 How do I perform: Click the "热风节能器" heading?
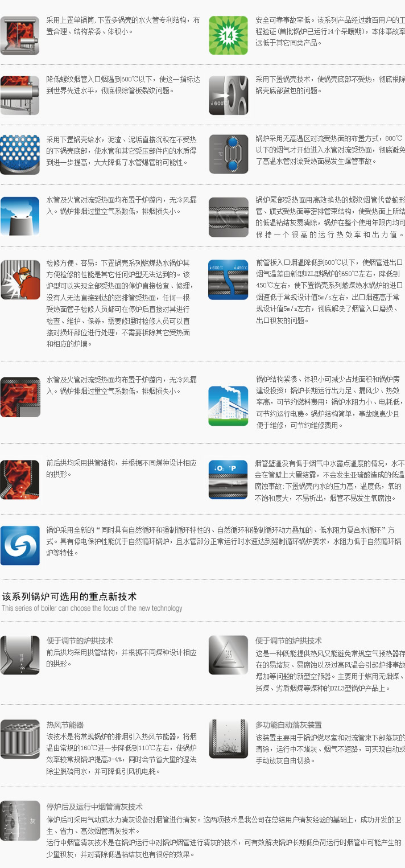pos(65,725)
